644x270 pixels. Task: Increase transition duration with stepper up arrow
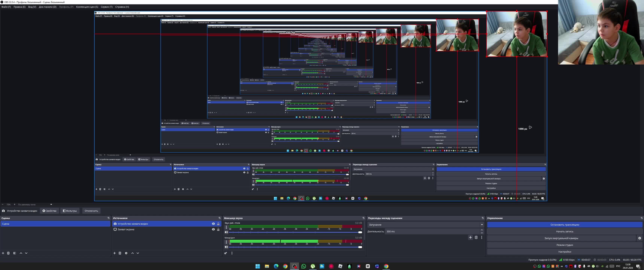point(482,230)
